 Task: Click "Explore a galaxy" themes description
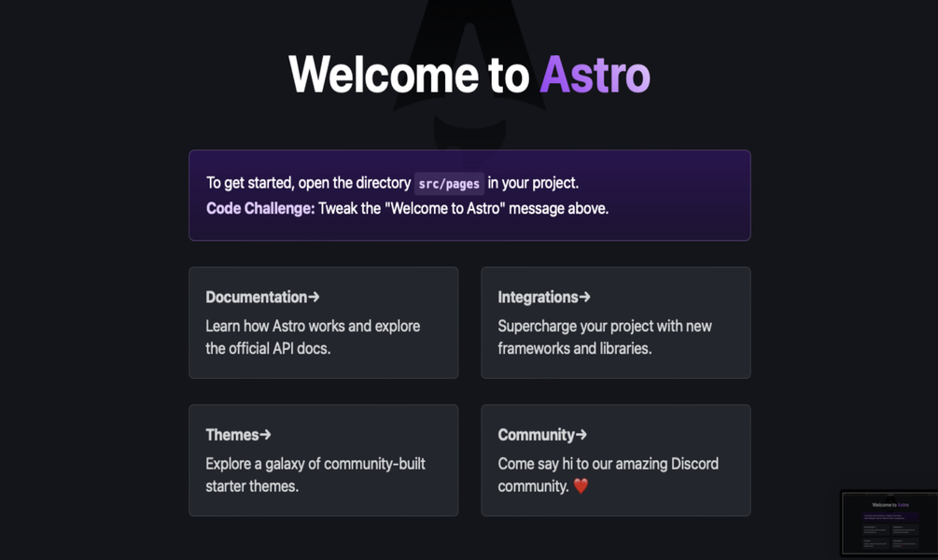pos(315,464)
